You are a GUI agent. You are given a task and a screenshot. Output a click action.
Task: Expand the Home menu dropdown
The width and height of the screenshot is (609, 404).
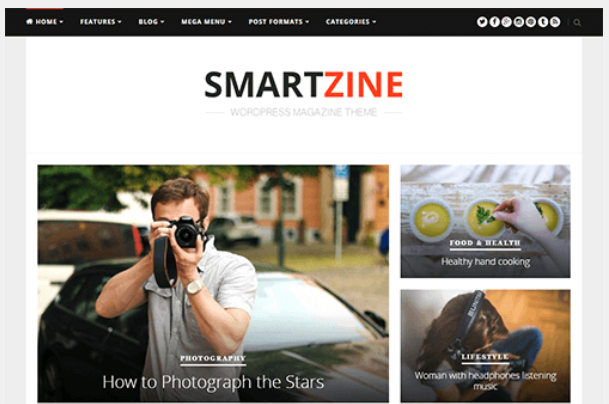pos(44,22)
